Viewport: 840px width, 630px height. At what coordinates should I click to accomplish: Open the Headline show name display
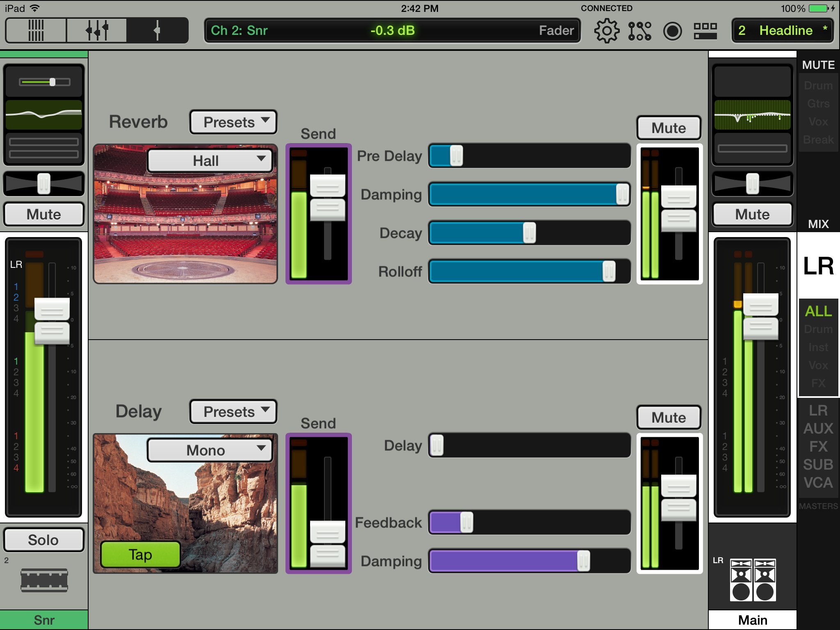click(783, 30)
